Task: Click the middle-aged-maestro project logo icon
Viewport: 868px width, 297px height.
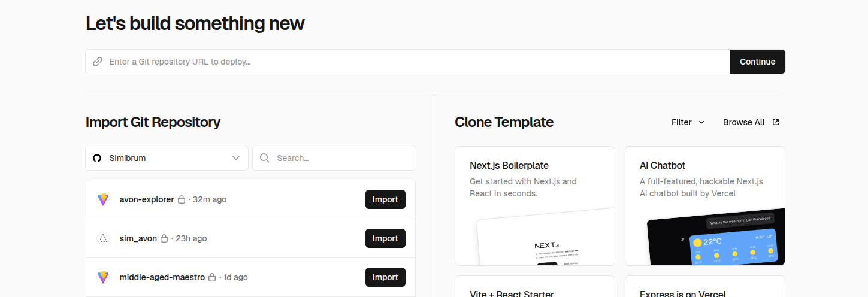Action: click(103, 277)
